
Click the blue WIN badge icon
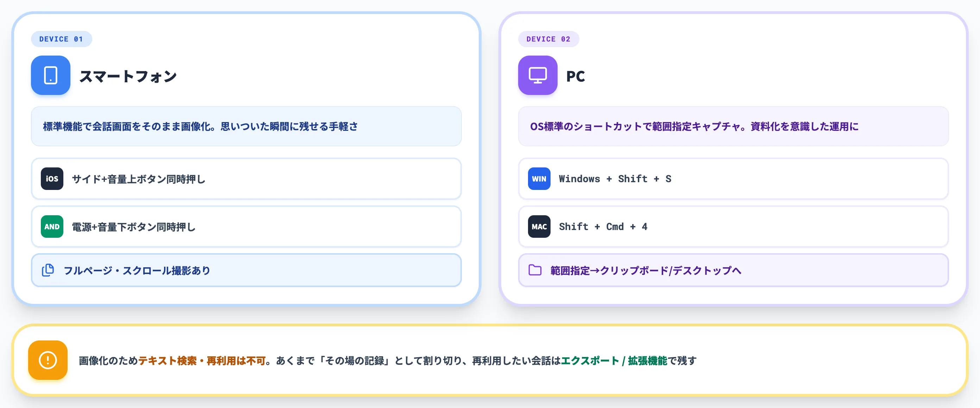[x=539, y=179]
